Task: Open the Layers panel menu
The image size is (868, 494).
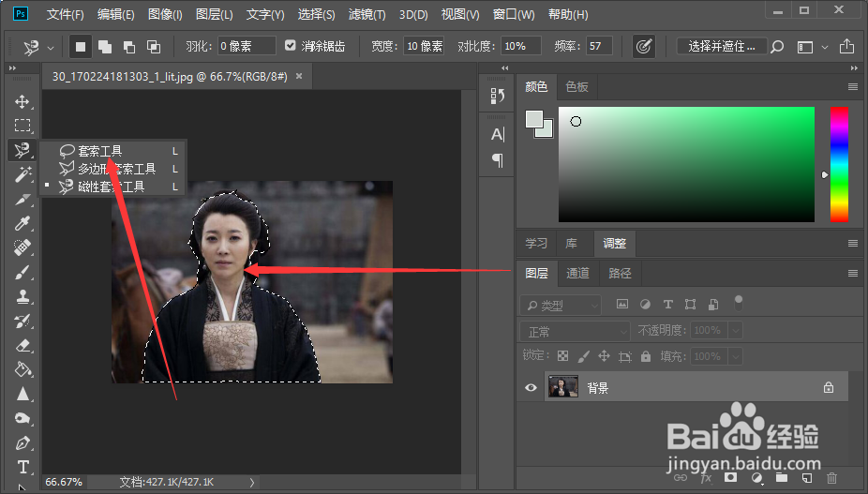Action: point(852,273)
